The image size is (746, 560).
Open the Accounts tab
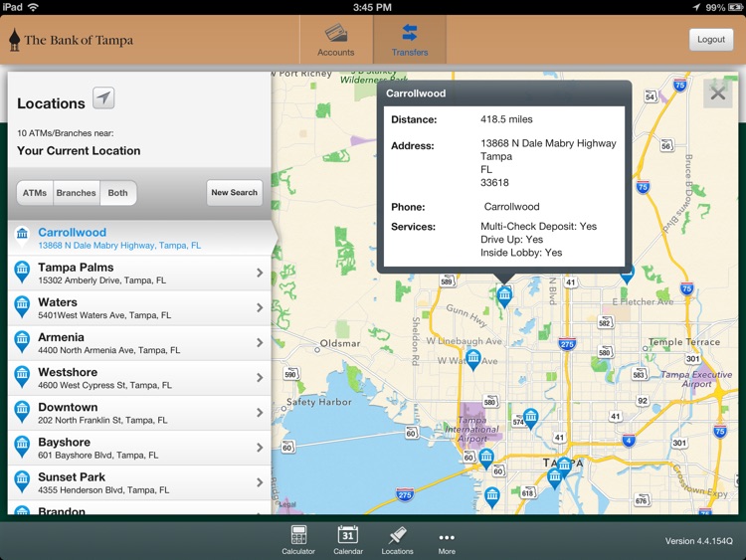336,40
